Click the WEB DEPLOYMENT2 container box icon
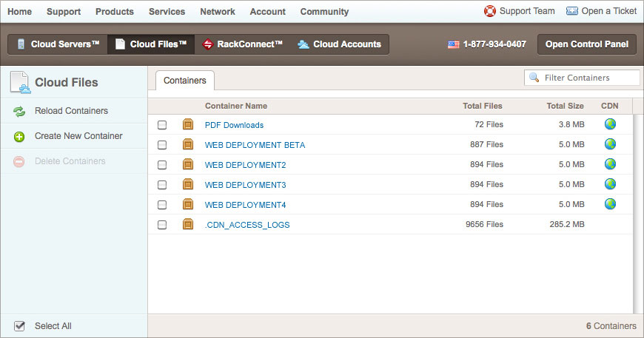This screenshot has height=338, width=644. tap(188, 164)
